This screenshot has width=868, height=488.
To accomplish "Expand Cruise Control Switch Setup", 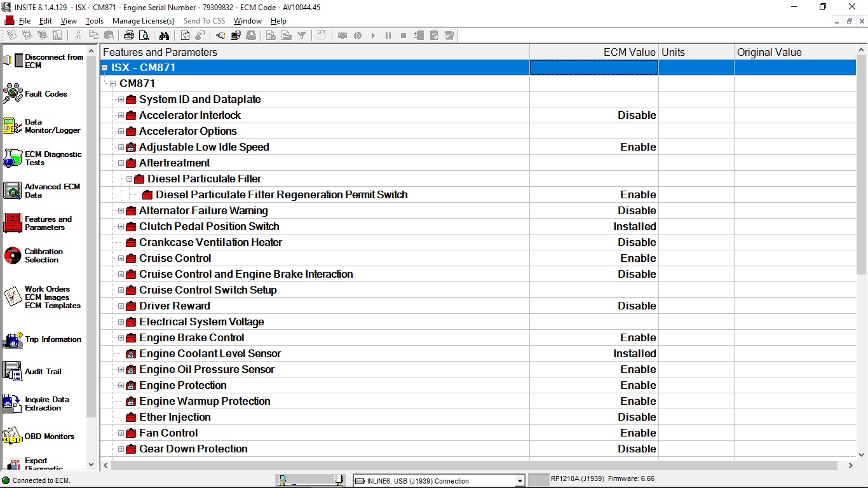I will (121, 290).
